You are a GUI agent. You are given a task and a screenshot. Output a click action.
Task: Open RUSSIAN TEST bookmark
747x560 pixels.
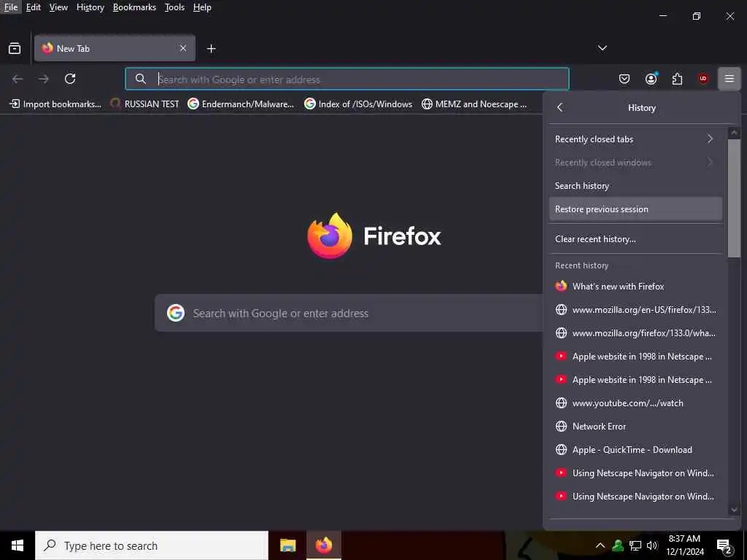click(144, 104)
